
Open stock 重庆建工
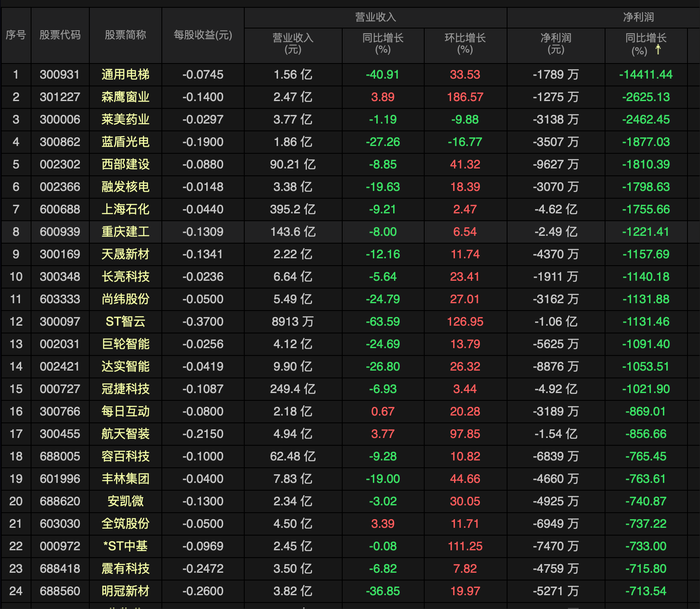tap(126, 232)
